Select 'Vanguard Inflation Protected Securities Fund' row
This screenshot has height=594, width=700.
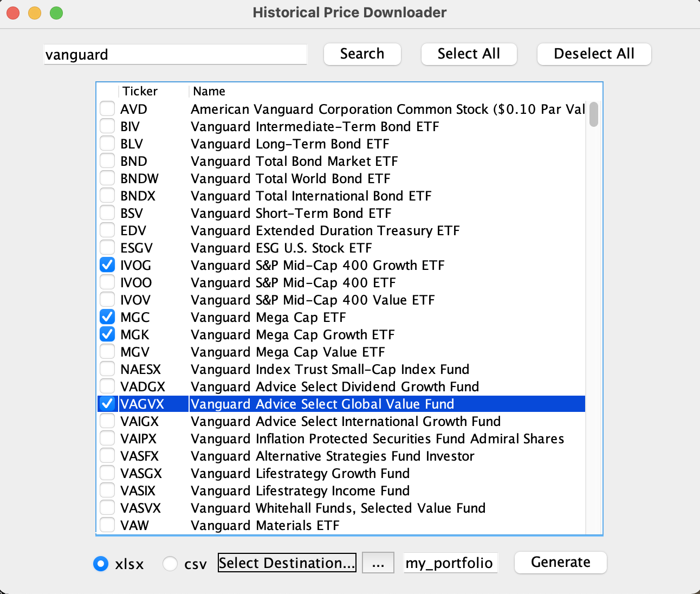(341, 438)
